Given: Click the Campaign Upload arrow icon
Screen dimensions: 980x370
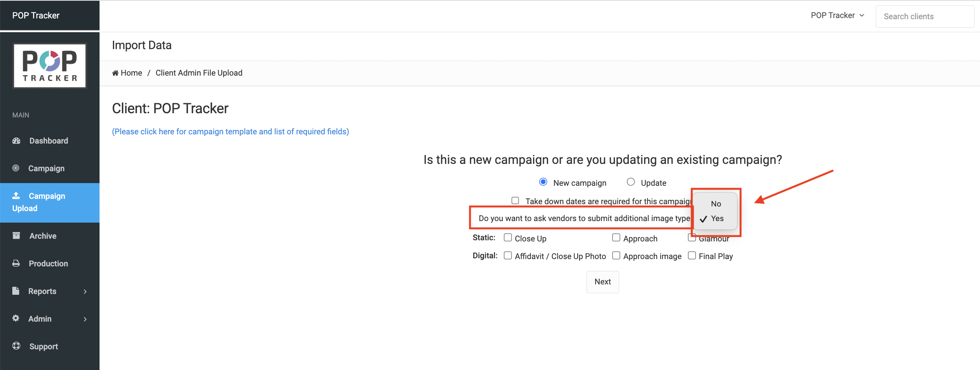Looking at the screenshot, I should 16,196.
